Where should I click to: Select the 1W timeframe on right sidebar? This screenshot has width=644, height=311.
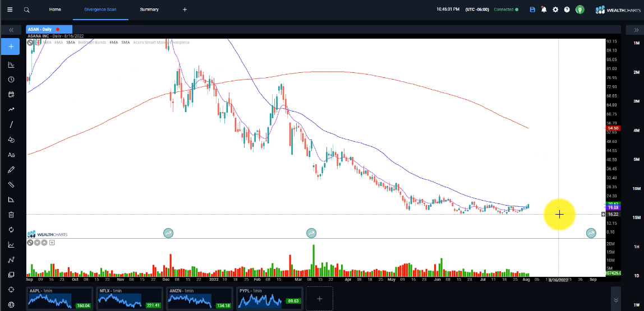pos(637,305)
